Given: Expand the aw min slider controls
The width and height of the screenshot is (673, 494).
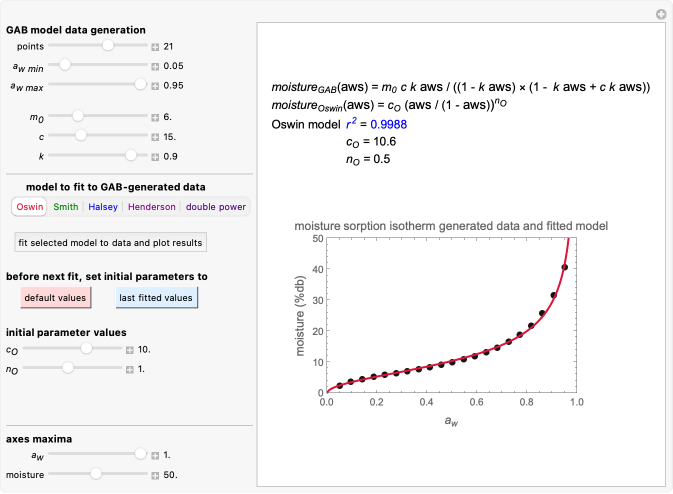Looking at the screenshot, I should point(155,66).
